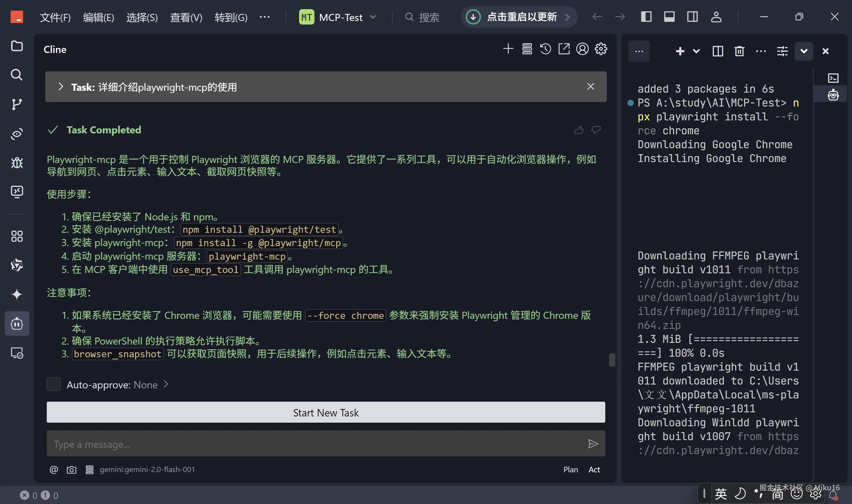Switch to Act mode

click(594, 470)
